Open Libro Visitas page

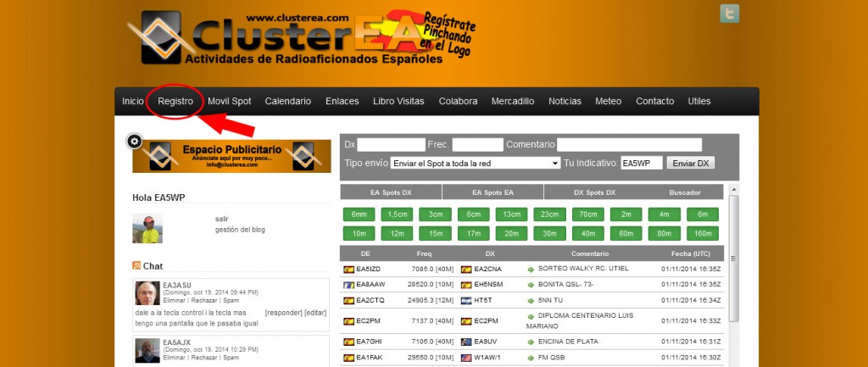coord(398,102)
